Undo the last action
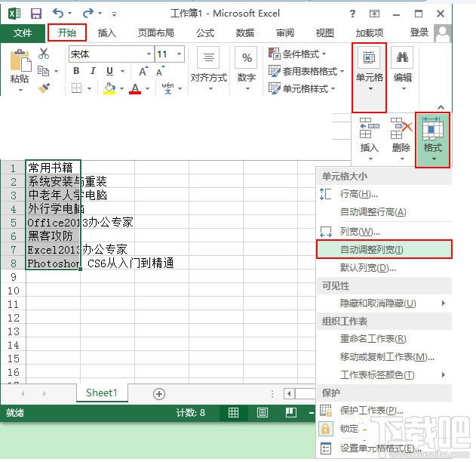476x462 pixels. point(58,14)
